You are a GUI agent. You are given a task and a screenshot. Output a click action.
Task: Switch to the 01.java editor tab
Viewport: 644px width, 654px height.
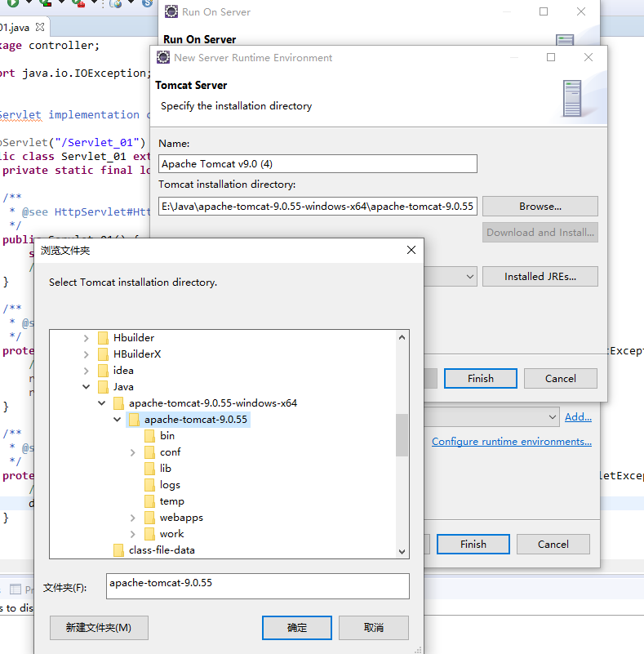pyautogui.click(x=15, y=28)
